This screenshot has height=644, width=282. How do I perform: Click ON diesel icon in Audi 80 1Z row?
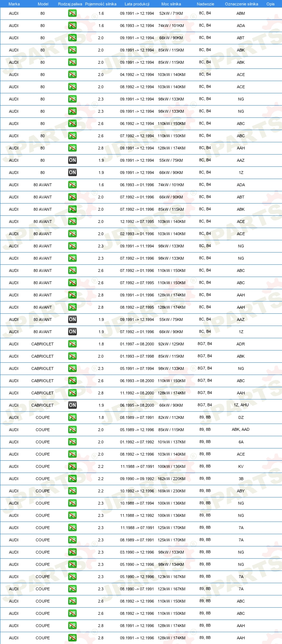(x=72, y=173)
